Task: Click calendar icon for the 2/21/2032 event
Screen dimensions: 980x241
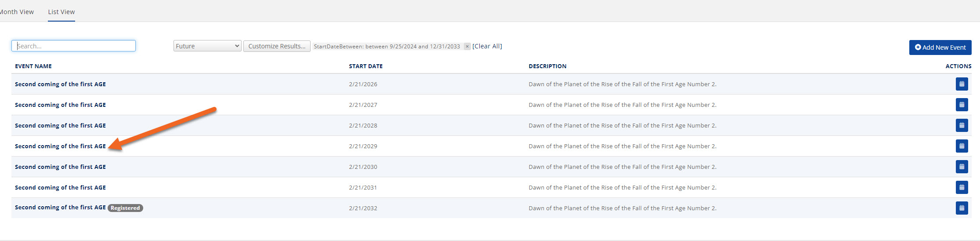Action: (962, 208)
